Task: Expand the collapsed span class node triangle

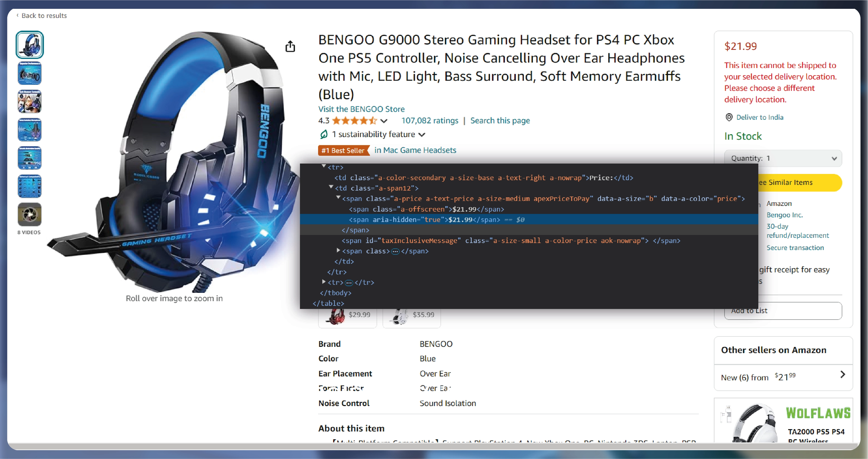Action: (x=338, y=250)
